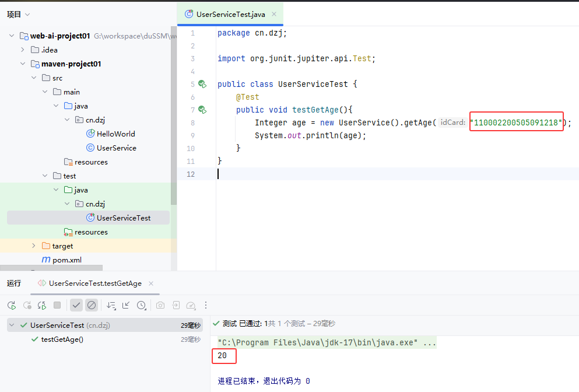579x392 pixels.
Task: Close the UserServiceTest.java editor tab
Action: point(274,14)
